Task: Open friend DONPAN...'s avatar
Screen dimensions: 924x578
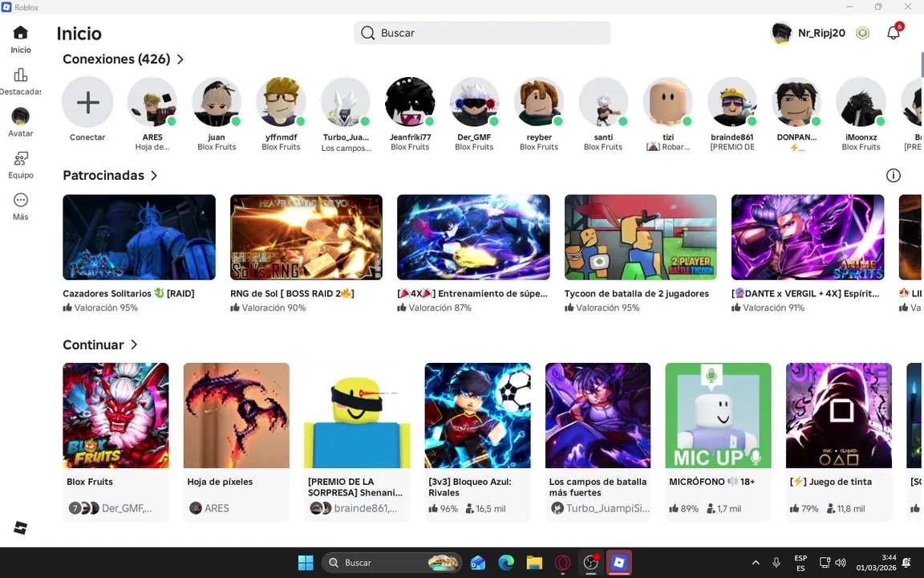Action: 796,102
